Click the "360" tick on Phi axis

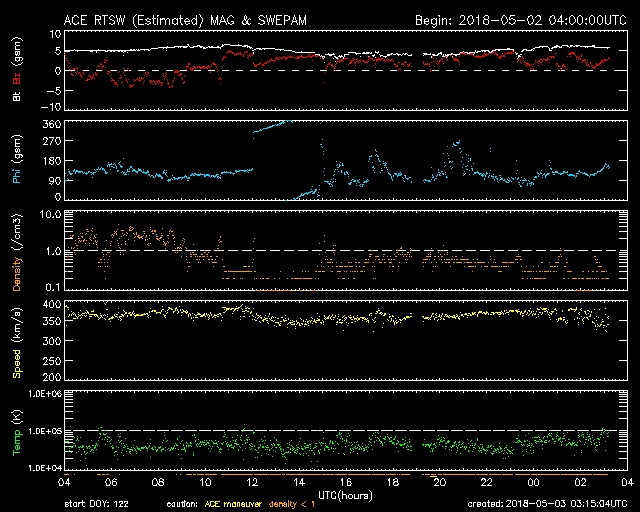tap(52, 124)
